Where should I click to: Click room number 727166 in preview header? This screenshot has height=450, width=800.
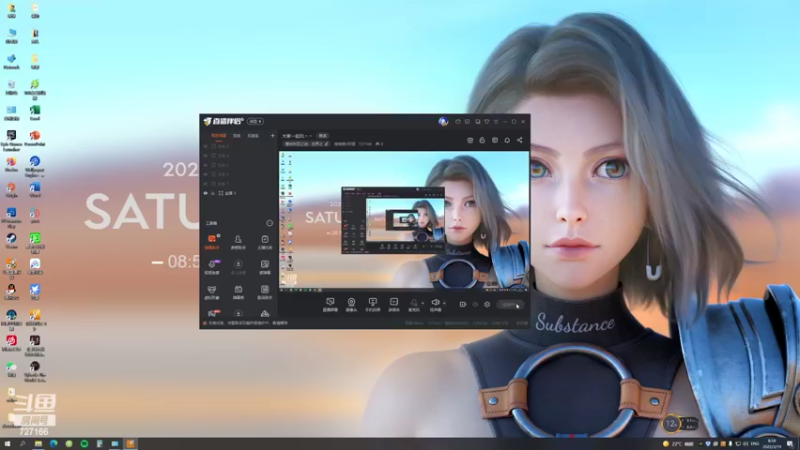(x=365, y=144)
